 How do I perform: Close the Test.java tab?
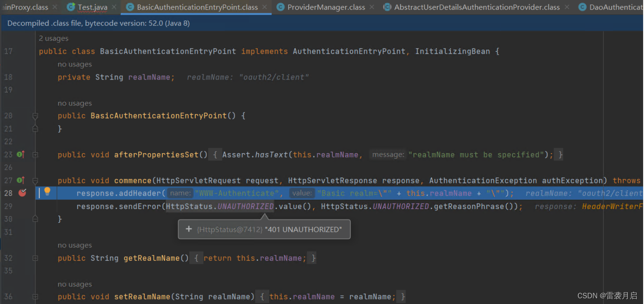point(114,7)
